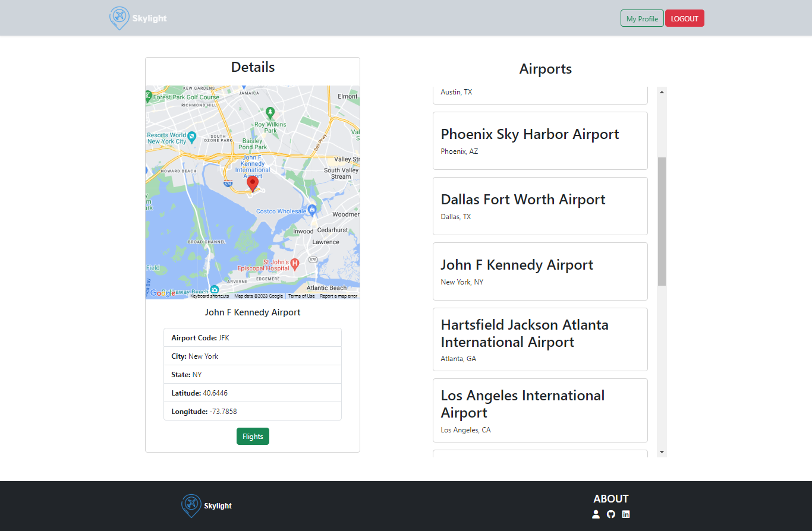812x531 pixels.
Task: Open Google logo link on map
Action: (x=162, y=293)
